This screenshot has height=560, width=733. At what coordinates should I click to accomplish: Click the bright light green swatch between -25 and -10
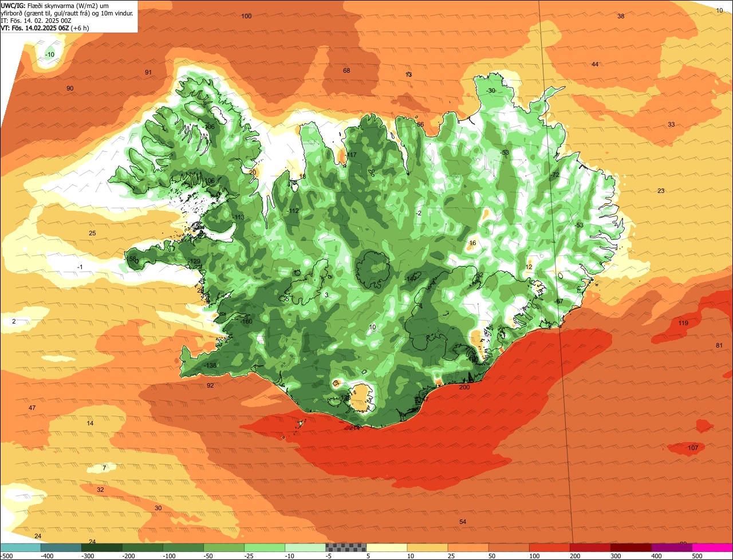(x=264, y=547)
